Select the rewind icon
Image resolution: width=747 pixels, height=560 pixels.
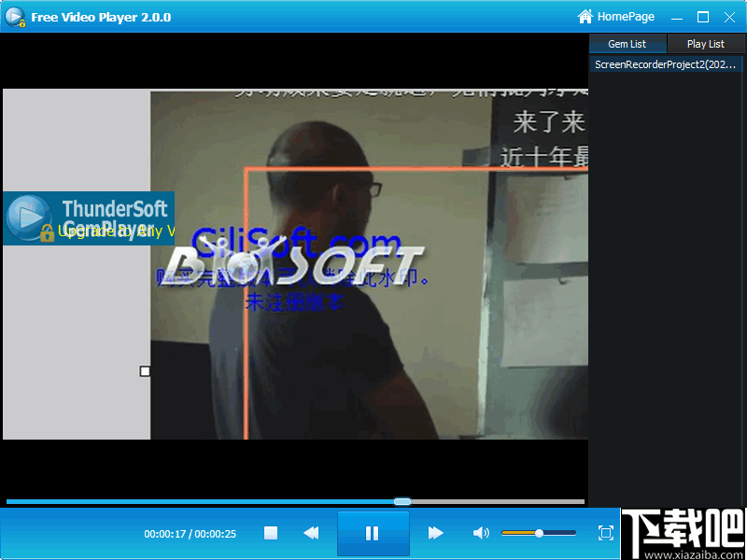coord(312,533)
